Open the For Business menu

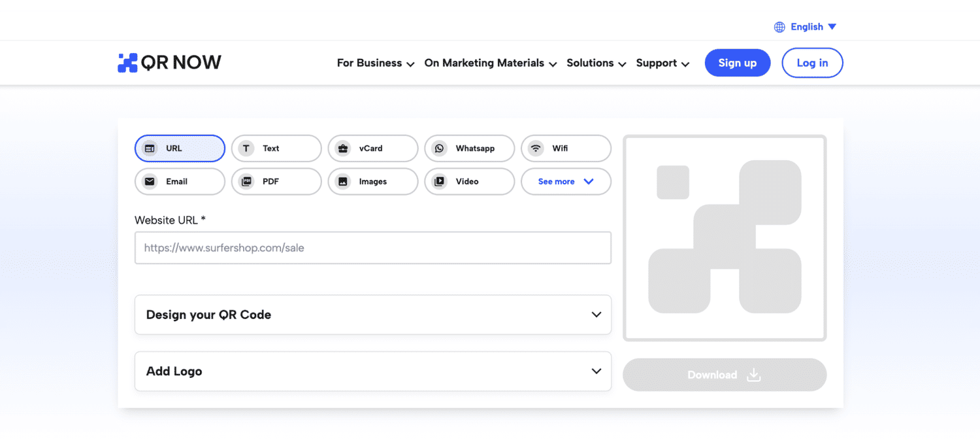pyautogui.click(x=376, y=63)
